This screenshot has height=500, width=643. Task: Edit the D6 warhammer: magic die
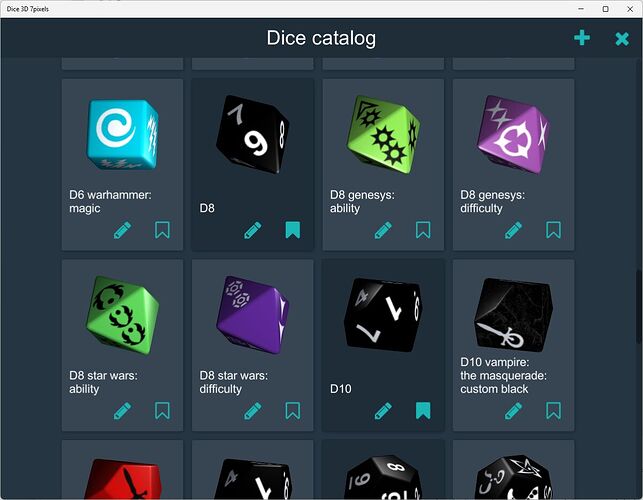tap(122, 230)
